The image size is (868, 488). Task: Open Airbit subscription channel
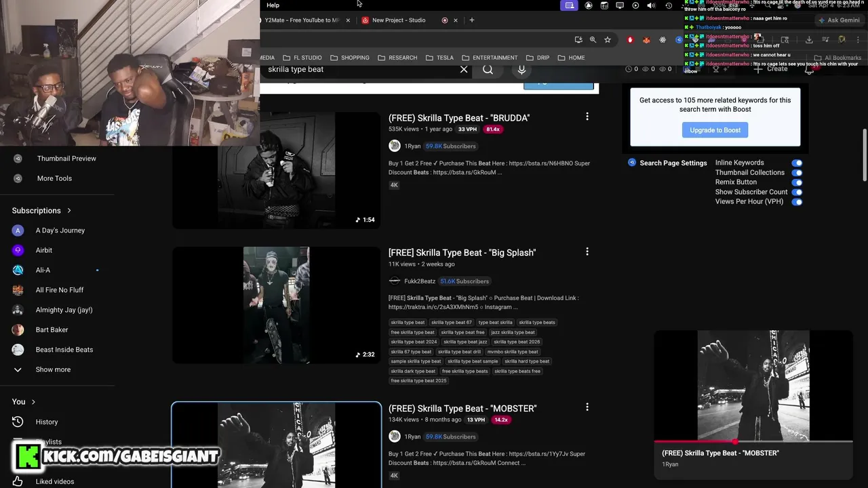(44, 250)
